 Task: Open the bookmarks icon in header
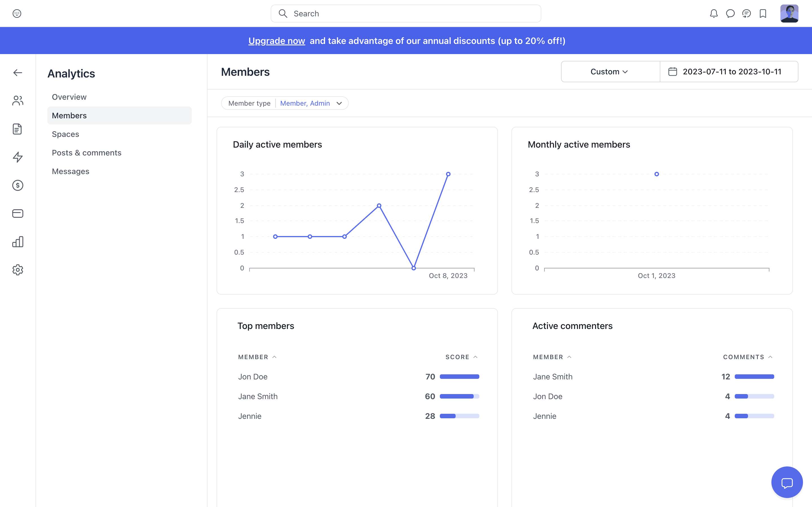tap(763, 14)
